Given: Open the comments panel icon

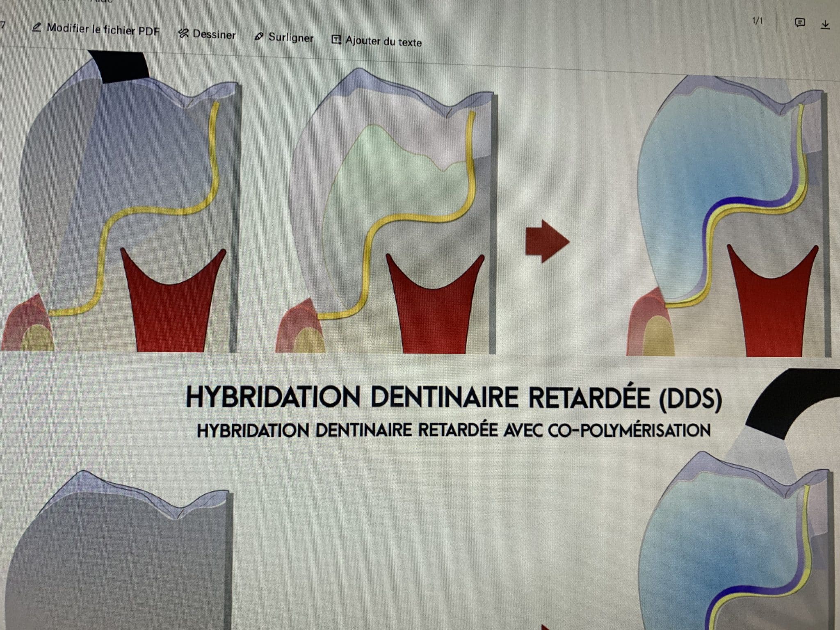Looking at the screenshot, I should pos(799,23).
